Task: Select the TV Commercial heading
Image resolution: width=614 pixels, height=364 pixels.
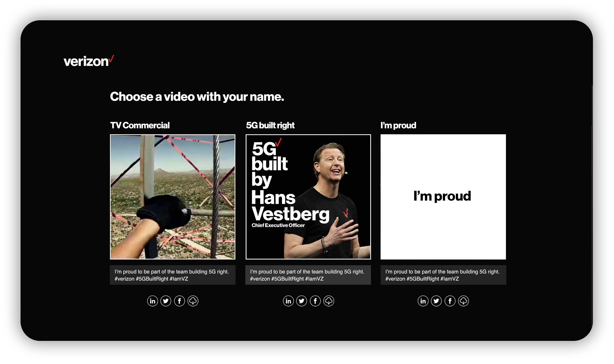Action: pos(140,125)
